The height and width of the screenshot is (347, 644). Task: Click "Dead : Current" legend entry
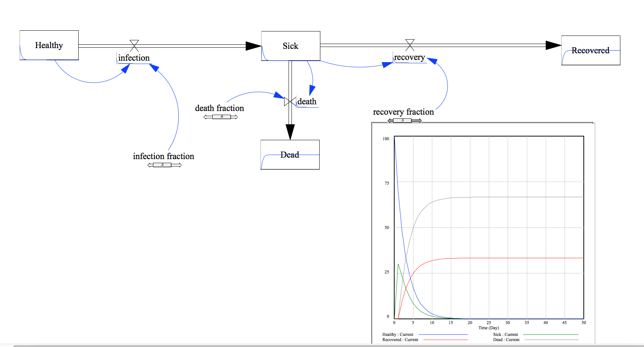506,340
